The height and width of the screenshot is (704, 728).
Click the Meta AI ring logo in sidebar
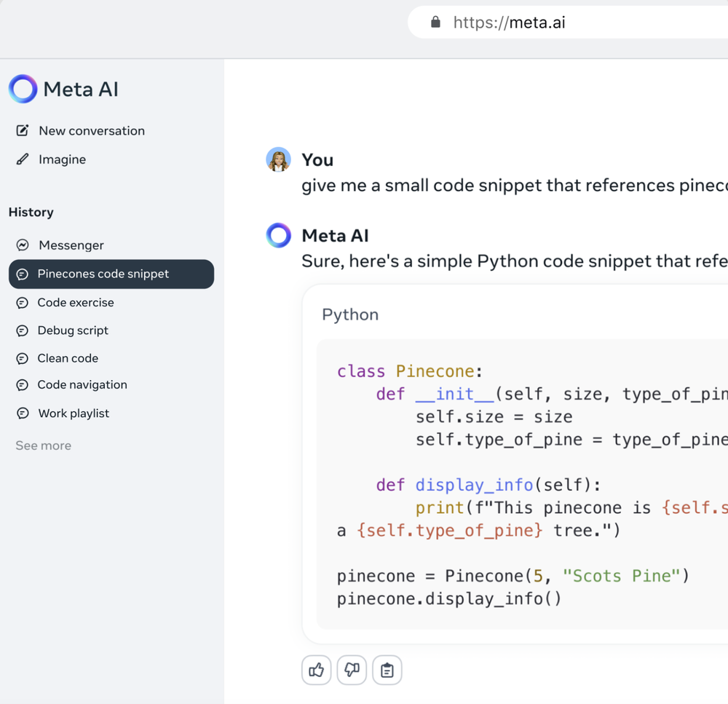click(23, 89)
